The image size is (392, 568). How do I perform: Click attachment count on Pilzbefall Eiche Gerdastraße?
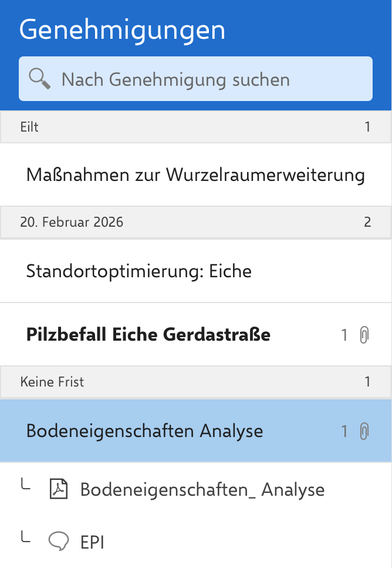[344, 335]
